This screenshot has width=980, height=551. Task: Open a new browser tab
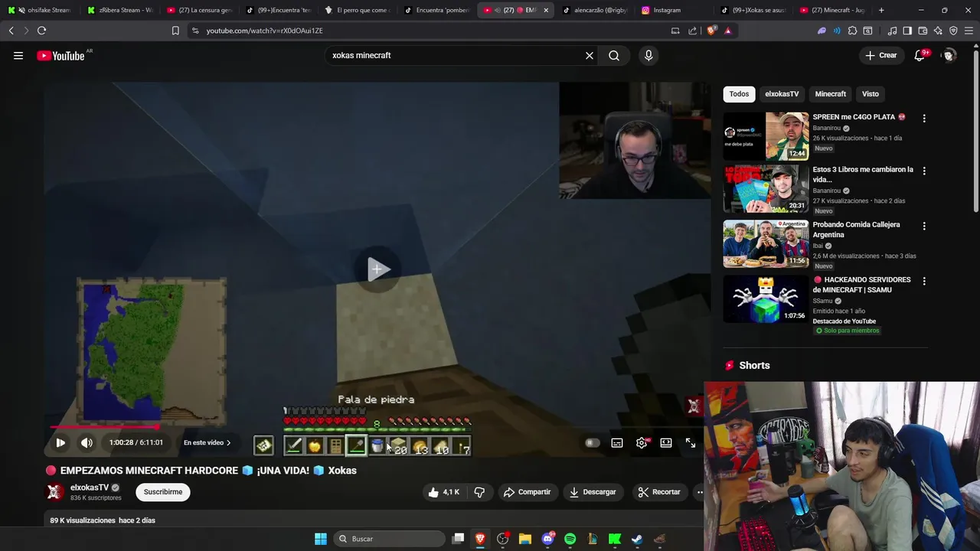click(881, 10)
